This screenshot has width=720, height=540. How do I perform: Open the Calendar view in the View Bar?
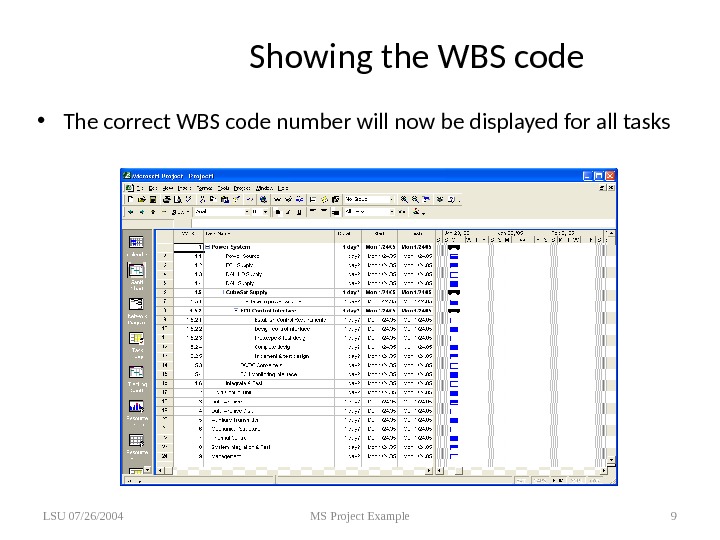coord(136,242)
